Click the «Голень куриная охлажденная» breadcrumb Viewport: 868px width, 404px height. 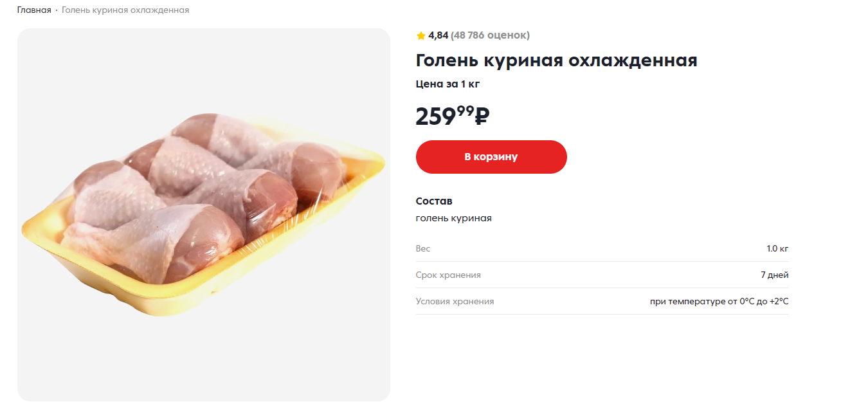[x=125, y=10]
